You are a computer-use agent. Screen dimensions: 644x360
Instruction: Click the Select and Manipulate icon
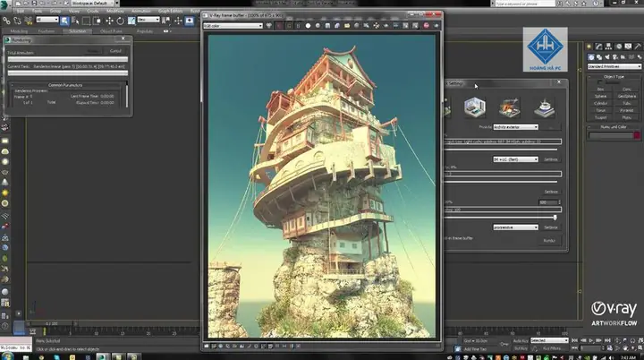click(178, 21)
